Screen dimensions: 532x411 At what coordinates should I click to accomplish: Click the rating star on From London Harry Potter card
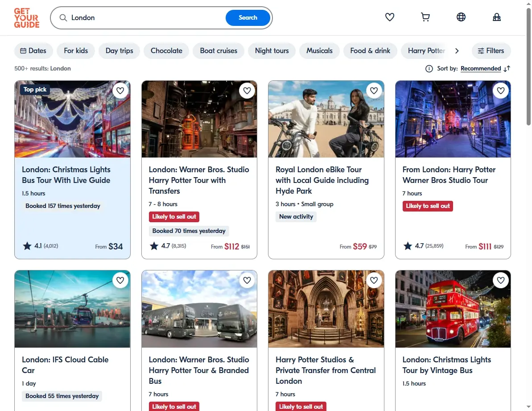408,246
